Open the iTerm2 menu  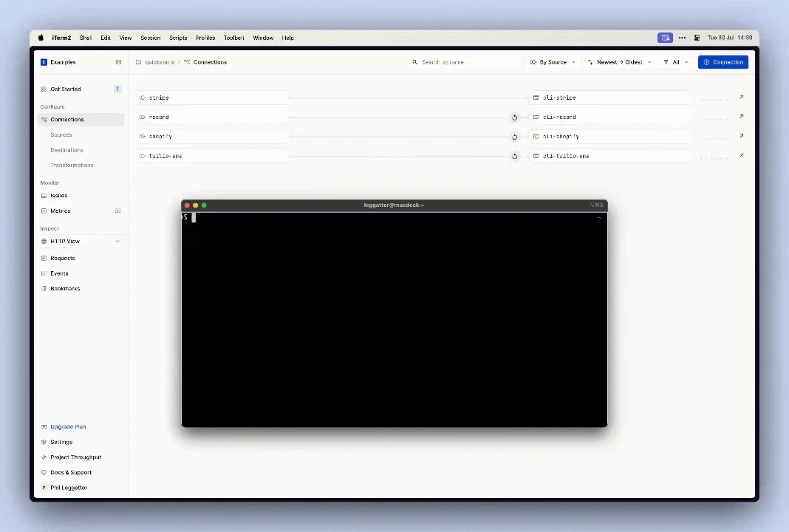tap(61, 38)
